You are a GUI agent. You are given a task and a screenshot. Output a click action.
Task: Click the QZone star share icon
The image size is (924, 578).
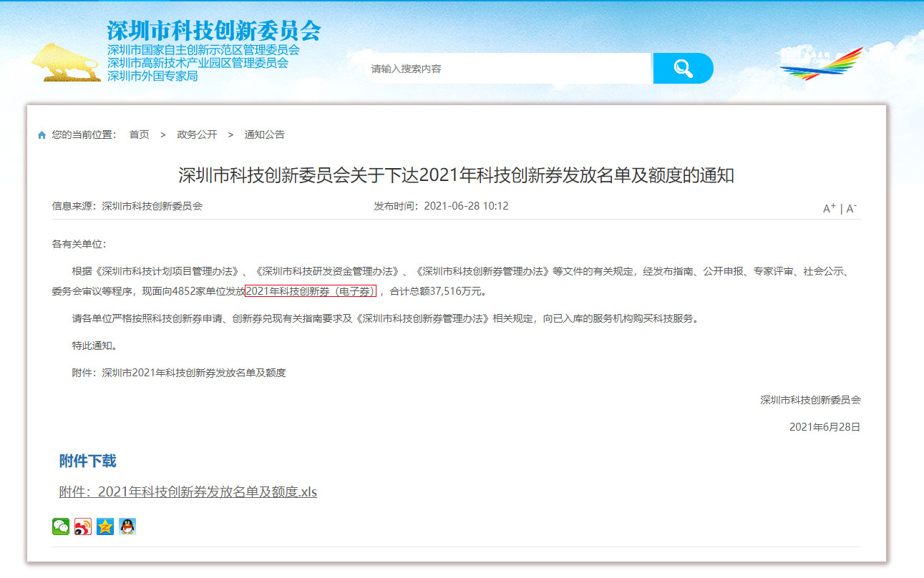pos(105,526)
